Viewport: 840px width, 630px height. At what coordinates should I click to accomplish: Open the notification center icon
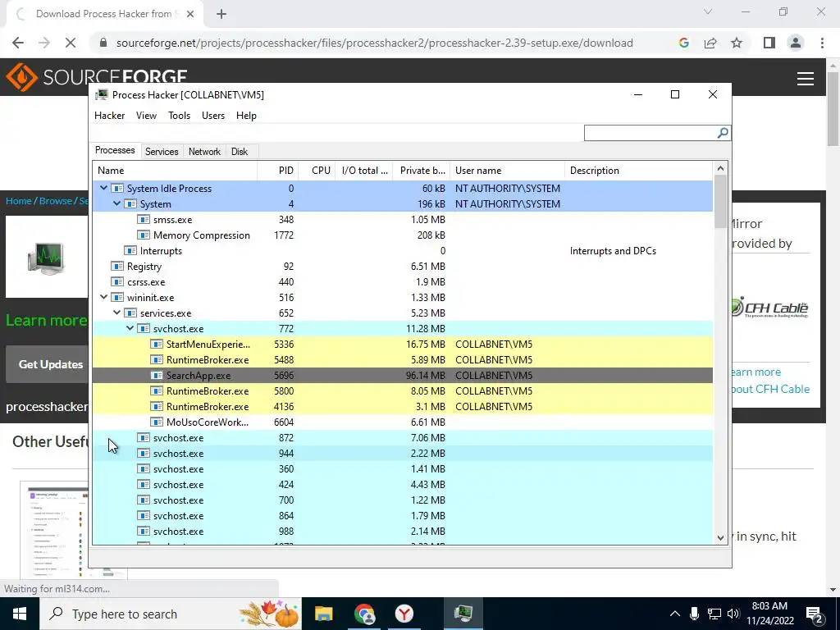click(x=814, y=614)
